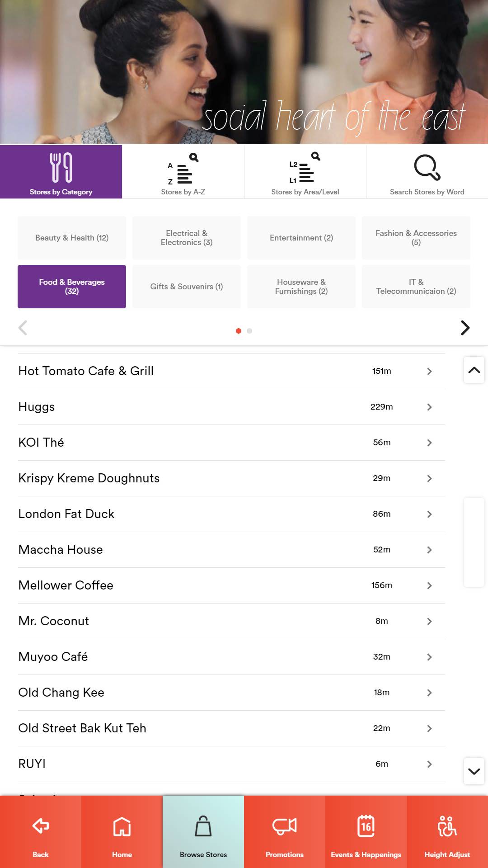Select the Entertainment category filter
The image size is (488, 868).
pyautogui.click(x=301, y=238)
